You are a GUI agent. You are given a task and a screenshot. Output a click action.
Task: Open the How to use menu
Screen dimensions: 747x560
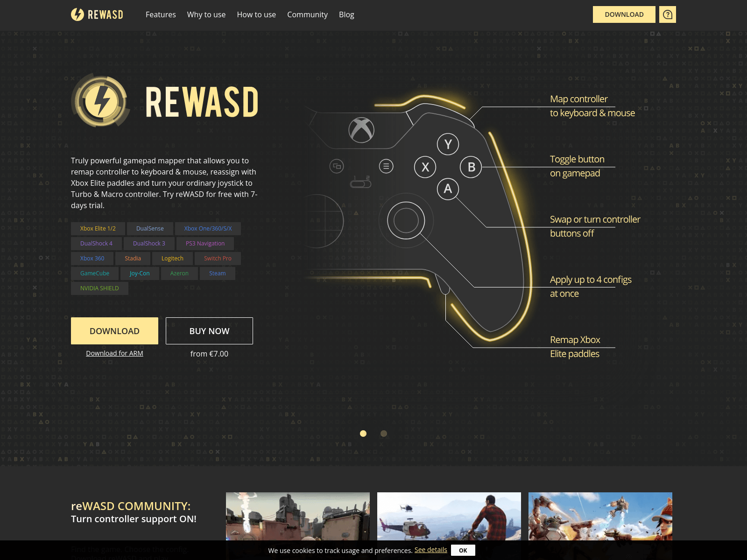tap(256, 14)
